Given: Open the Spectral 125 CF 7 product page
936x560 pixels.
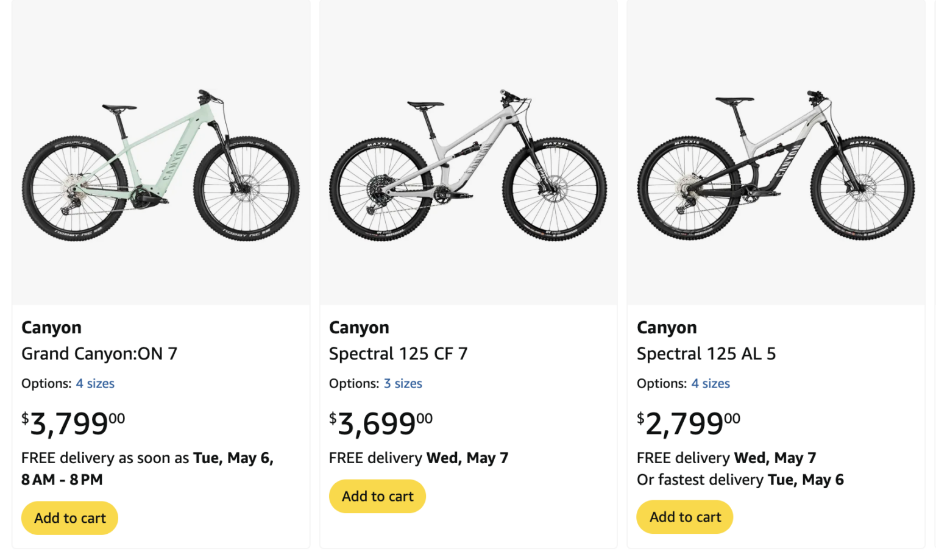Looking at the screenshot, I should pos(398,353).
